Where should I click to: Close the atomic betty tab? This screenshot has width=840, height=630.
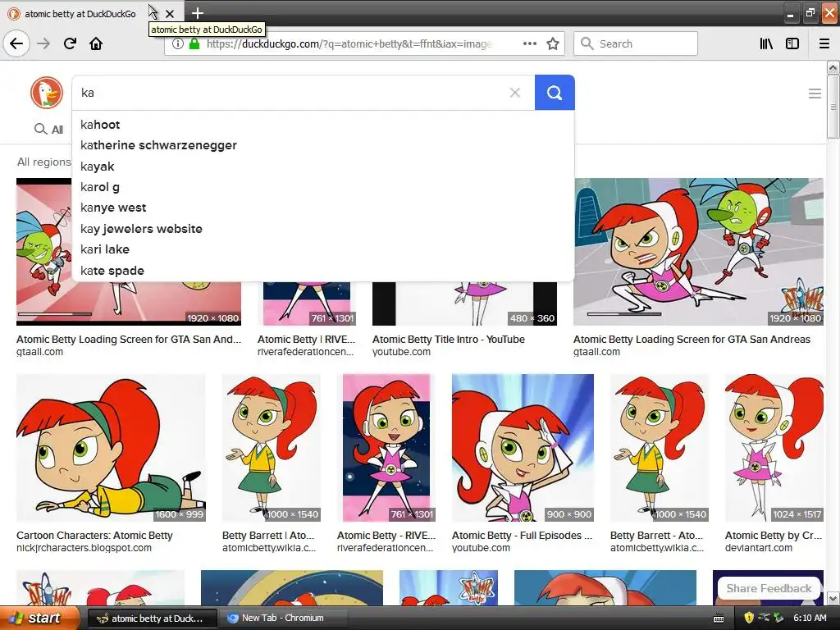(169, 13)
